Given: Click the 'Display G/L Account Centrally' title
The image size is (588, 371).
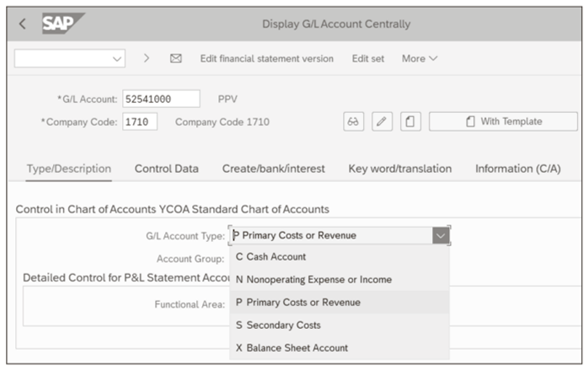Looking at the screenshot, I should [x=336, y=24].
